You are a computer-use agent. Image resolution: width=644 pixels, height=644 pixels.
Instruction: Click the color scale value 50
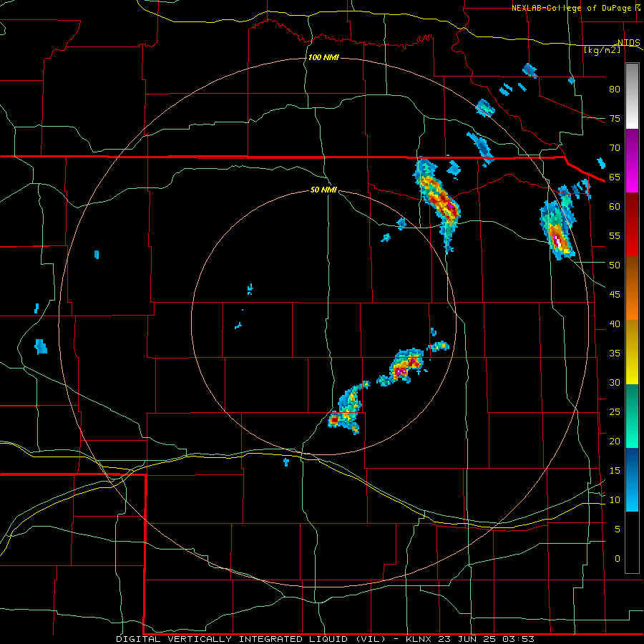[615, 265]
